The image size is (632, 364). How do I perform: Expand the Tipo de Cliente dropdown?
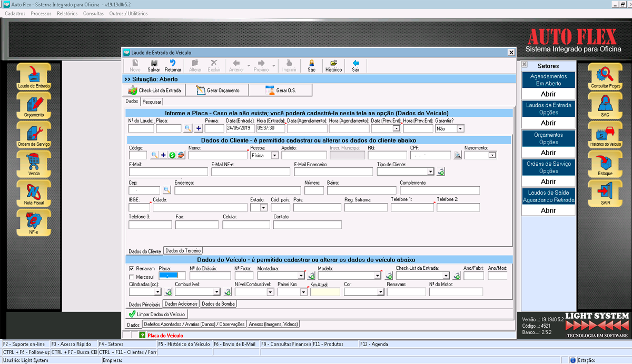point(430,171)
